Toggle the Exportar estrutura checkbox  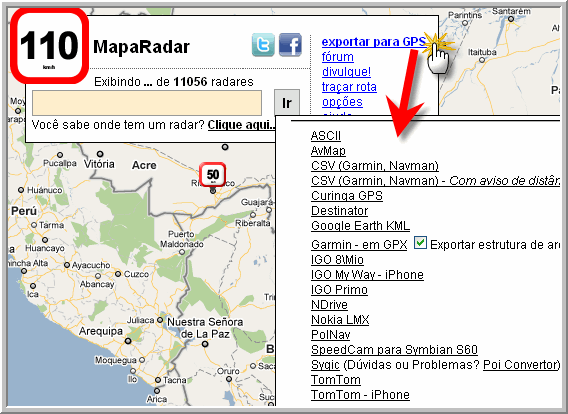[x=420, y=243]
